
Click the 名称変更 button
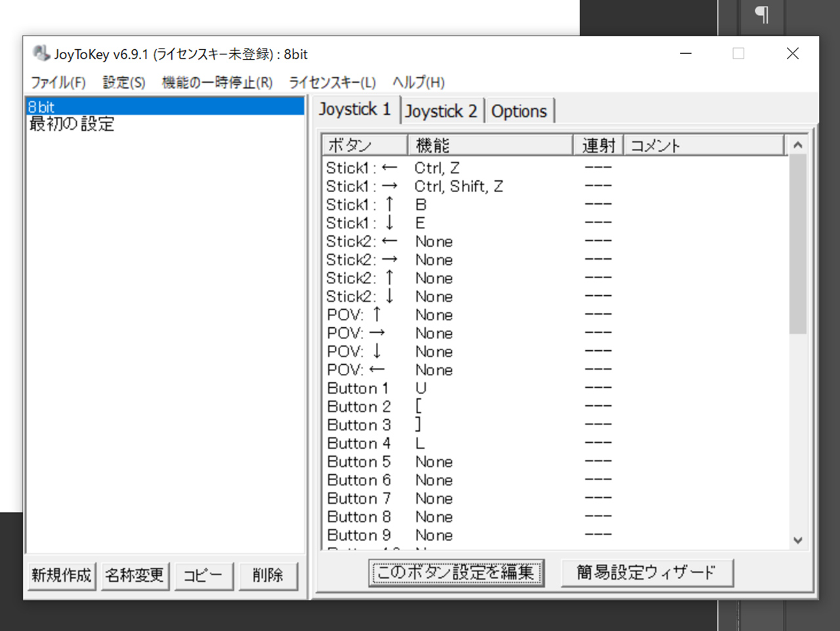click(135, 576)
